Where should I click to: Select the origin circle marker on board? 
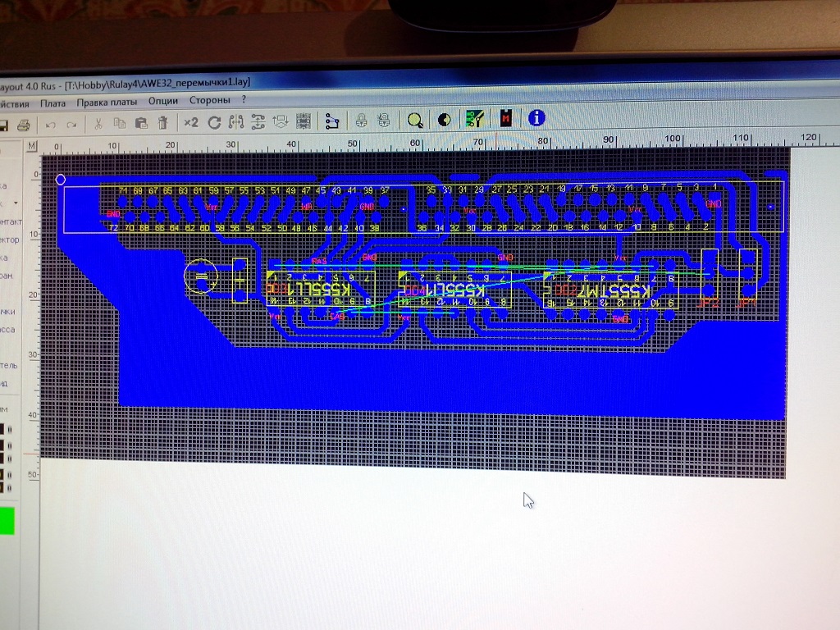coord(61,180)
